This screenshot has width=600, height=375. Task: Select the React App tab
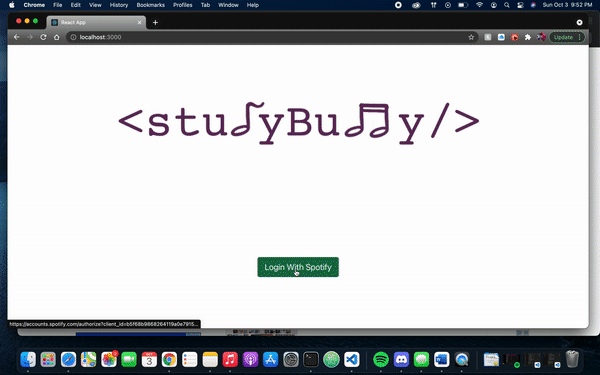tap(96, 23)
